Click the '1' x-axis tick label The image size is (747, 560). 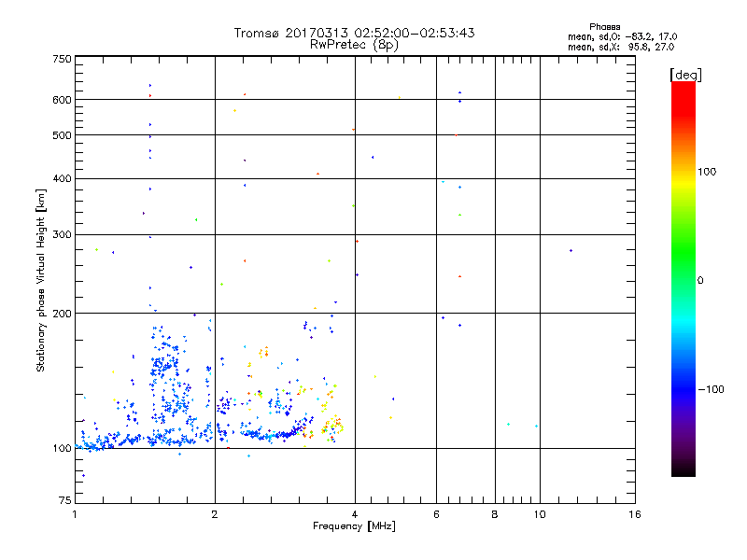click(75, 514)
